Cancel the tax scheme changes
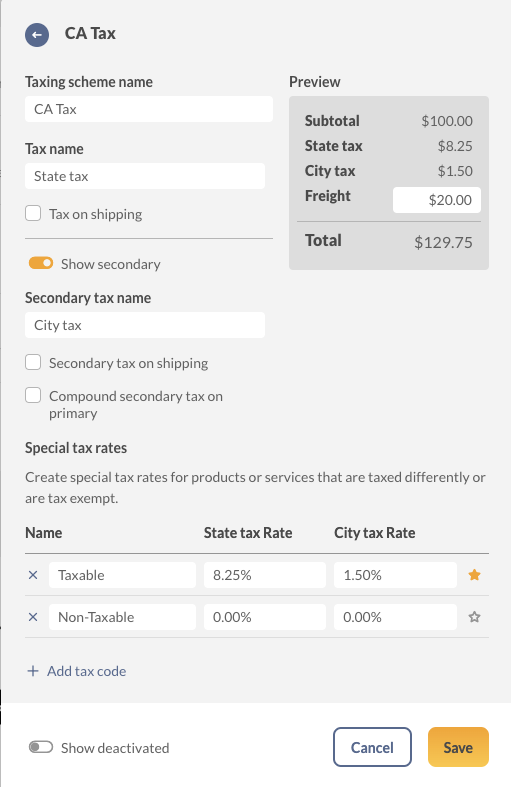This screenshot has height=787, width=511. (x=372, y=747)
